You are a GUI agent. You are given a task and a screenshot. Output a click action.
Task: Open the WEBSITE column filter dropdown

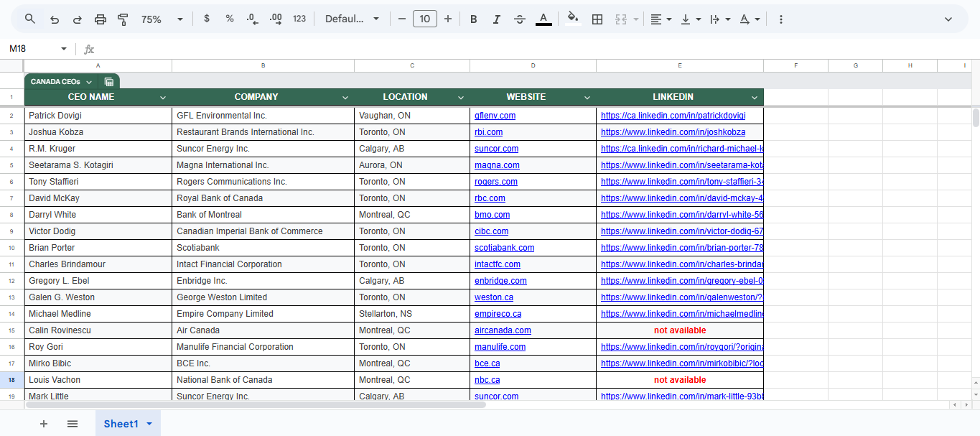(587, 98)
